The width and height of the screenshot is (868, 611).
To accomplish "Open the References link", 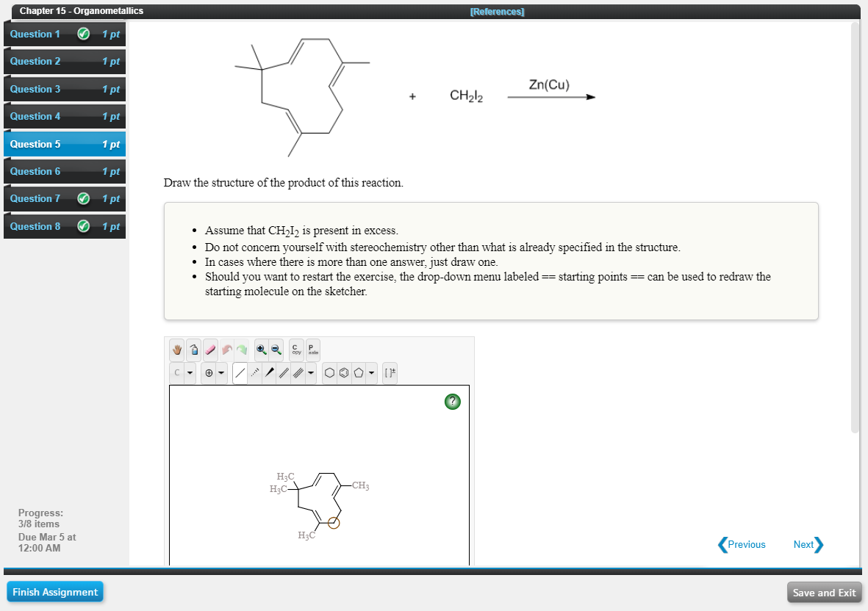I will [496, 11].
